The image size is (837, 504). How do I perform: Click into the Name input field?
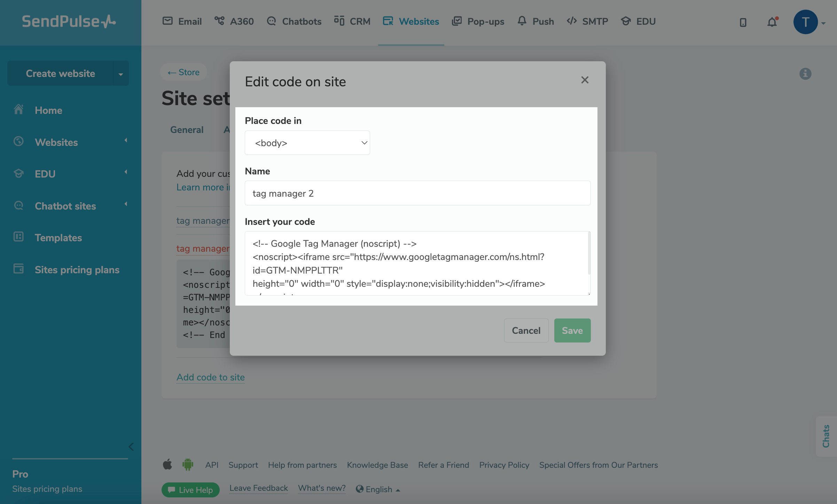(417, 193)
